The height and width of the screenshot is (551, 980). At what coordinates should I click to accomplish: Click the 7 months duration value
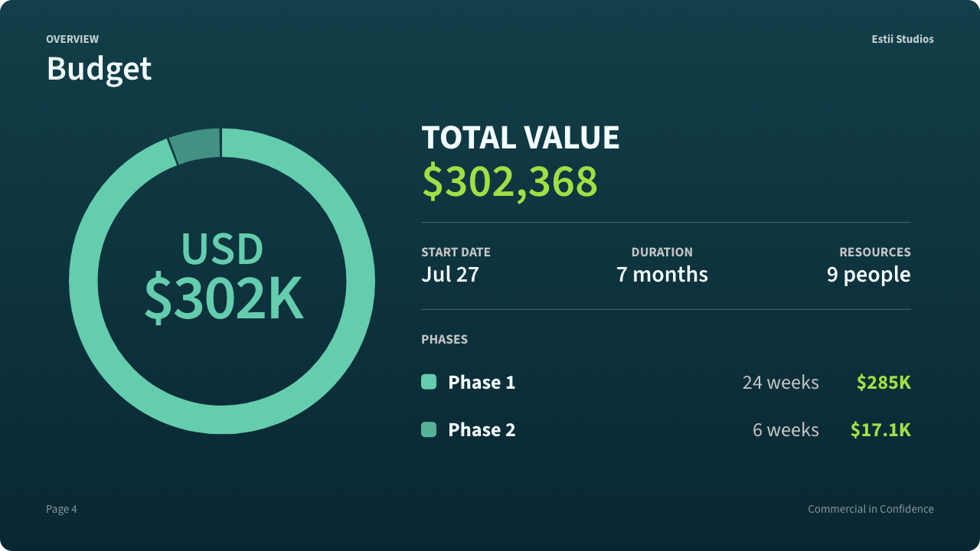(662, 274)
